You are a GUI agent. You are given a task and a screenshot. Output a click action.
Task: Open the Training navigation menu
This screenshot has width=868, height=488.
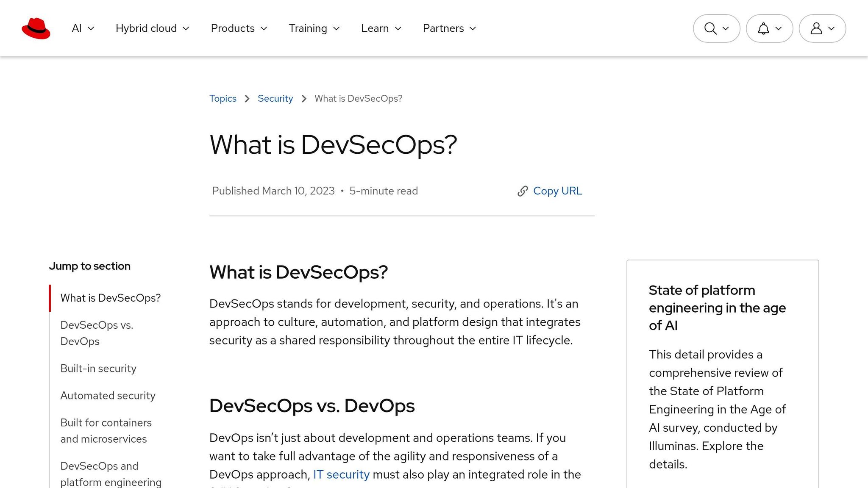pyautogui.click(x=314, y=28)
